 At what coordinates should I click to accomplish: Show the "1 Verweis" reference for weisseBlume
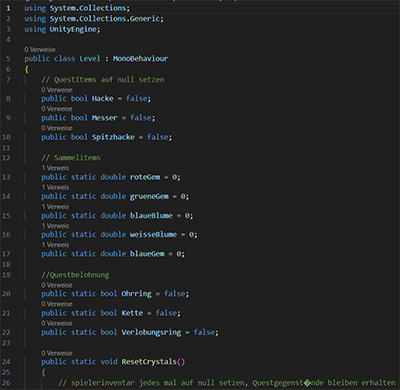pyautogui.click(x=55, y=226)
